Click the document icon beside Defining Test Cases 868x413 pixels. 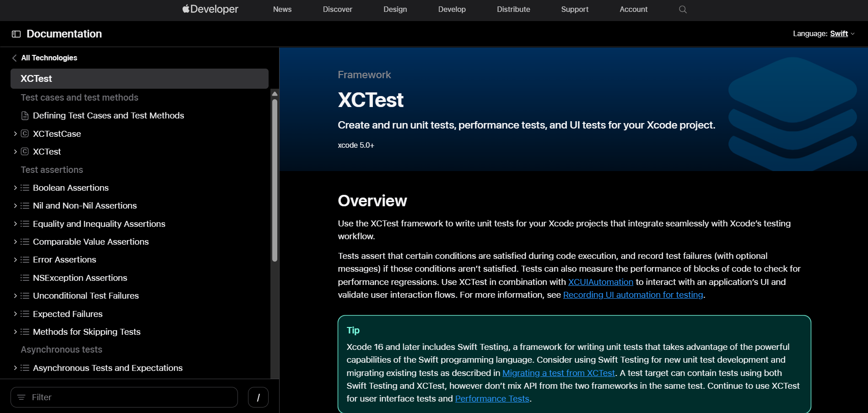click(24, 115)
